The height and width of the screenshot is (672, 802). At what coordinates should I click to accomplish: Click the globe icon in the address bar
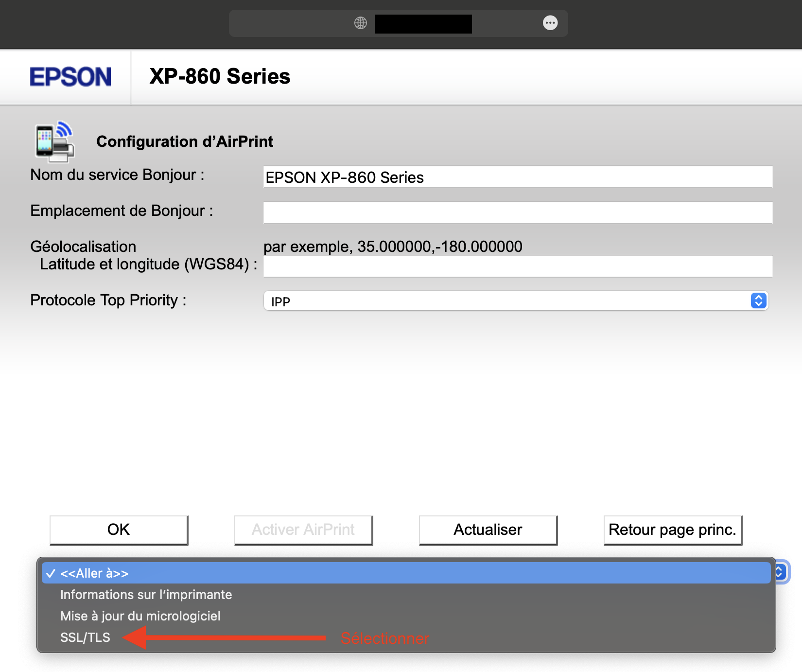click(361, 23)
